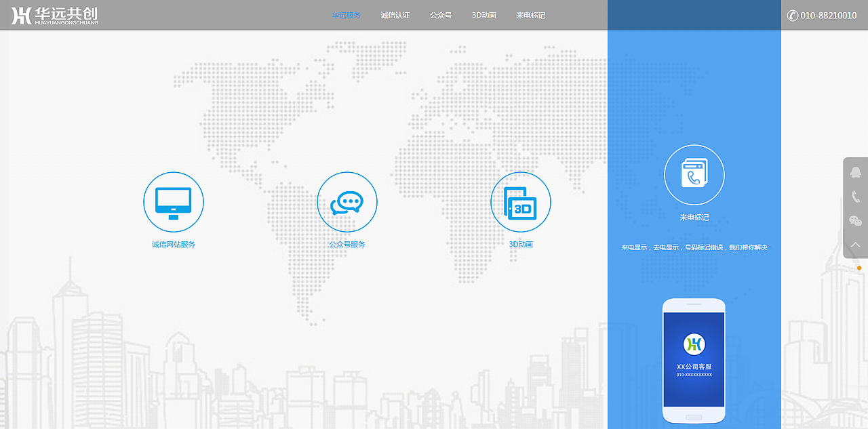Viewport: 868px width, 429px height.
Task: Click the monitor icon for 诚信网站服务
Action: click(x=174, y=202)
